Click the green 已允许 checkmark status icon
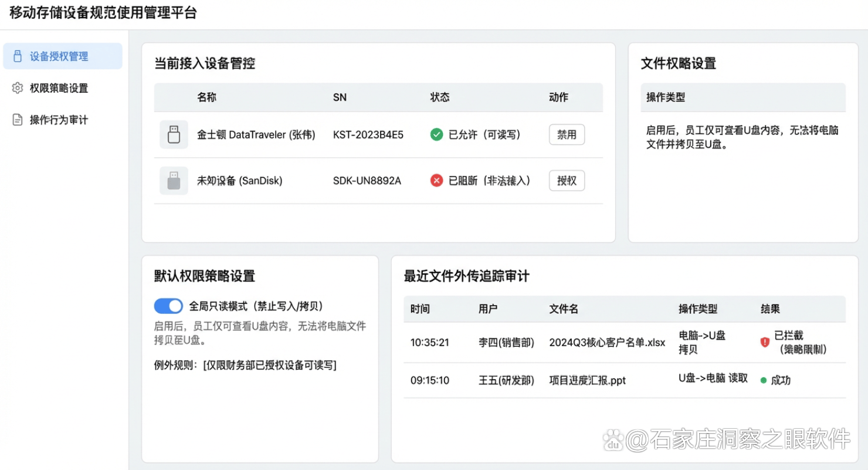Viewport: 868px width, 470px height. tap(436, 134)
